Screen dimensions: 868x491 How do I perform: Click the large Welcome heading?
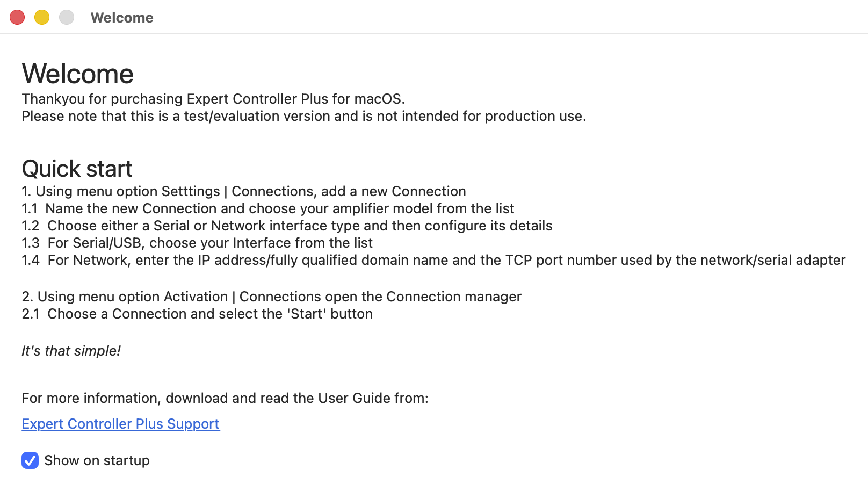tap(77, 74)
